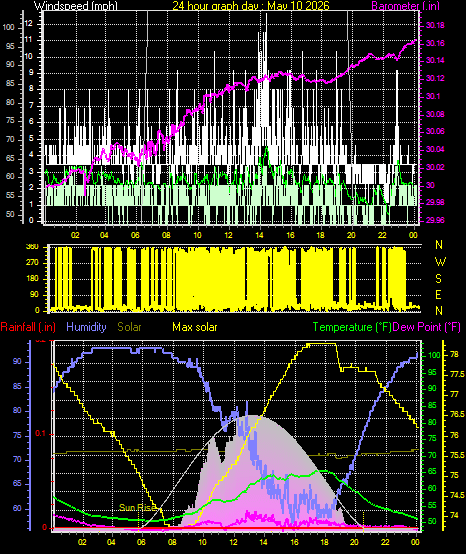The height and width of the screenshot is (554, 466).
Task: Select the Solar legend label
Action: click(x=129, y=327)
